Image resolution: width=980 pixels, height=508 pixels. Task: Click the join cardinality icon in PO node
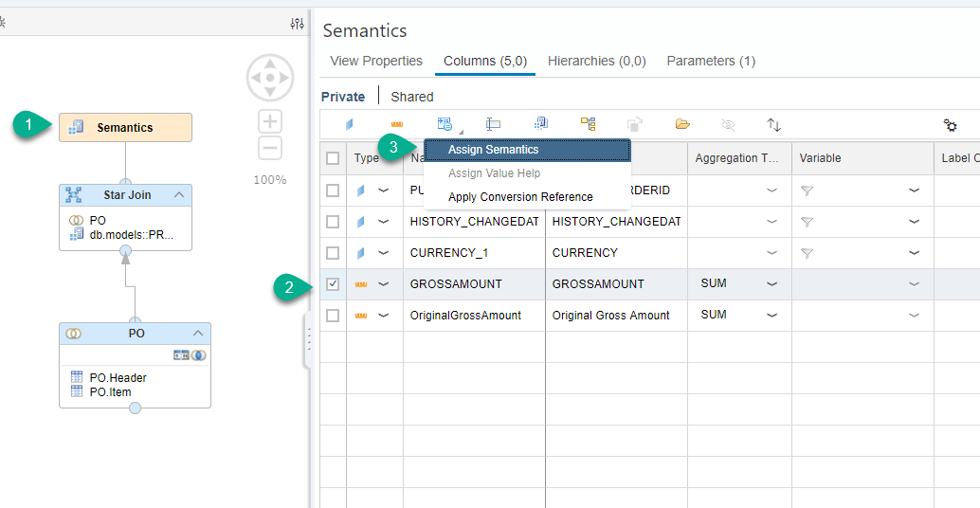coord(181,354)
